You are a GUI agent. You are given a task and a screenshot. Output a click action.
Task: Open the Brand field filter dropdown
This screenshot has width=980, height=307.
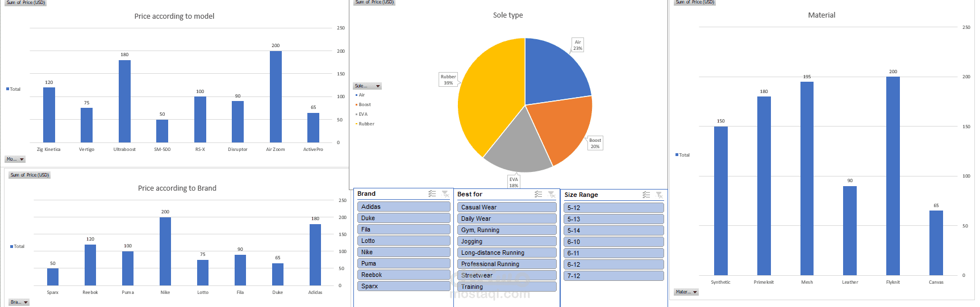click(x=19, y=302)
